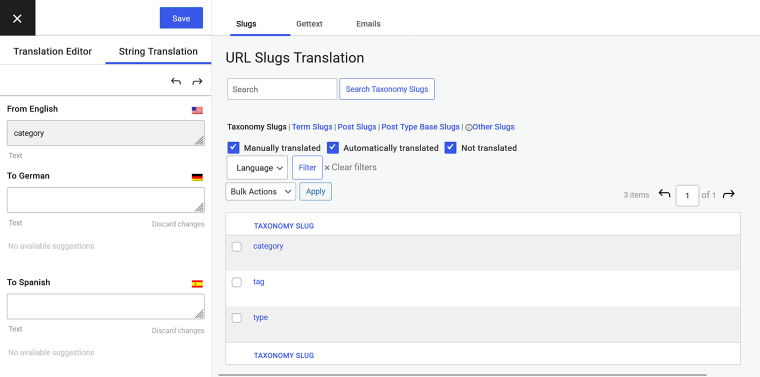Click Clear filters text
Image resolution: width=760 pixels, height=377 pixels.
[x=354, y=167]
